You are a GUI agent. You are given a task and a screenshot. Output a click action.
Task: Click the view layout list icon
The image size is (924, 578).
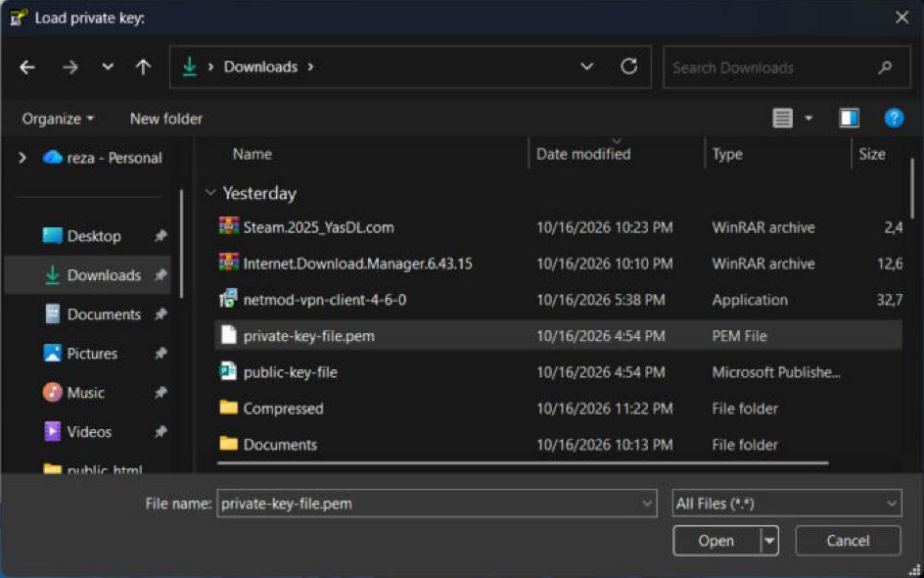point(782,119)
